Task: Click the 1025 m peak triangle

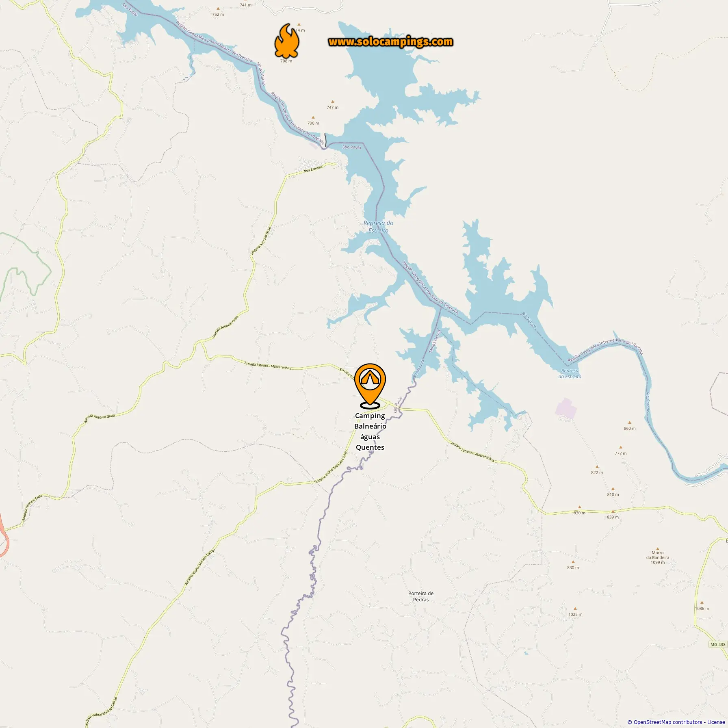Action: click(x=575, y=609)
